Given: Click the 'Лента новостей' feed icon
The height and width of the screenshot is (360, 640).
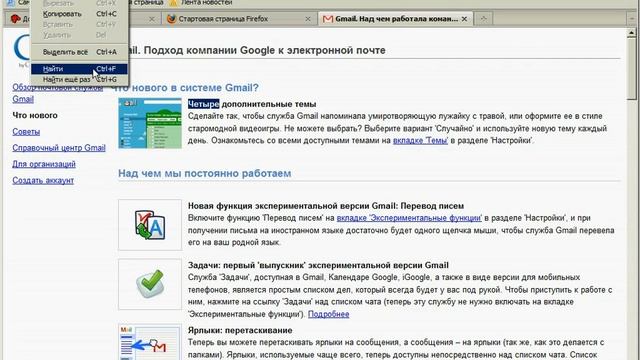Looking at the screenshot, I should coord(173,3).
